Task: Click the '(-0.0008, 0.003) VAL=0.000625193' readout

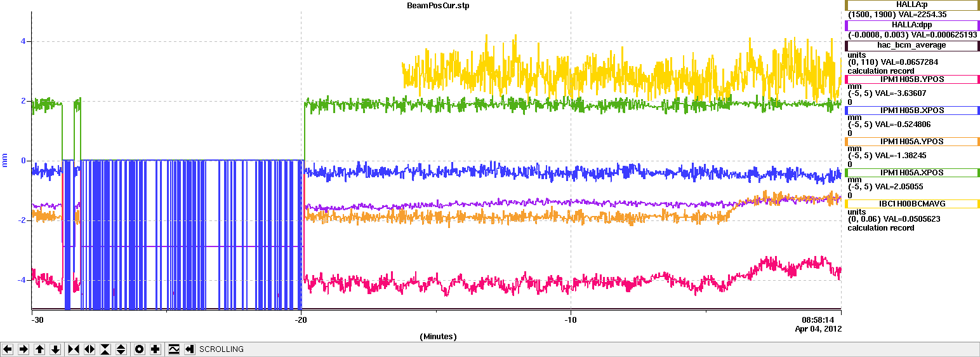Action: (912, 36)
